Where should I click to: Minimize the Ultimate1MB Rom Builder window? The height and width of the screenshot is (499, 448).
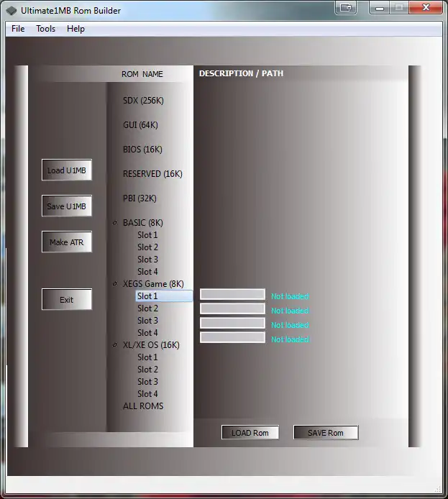coord(380,7)
